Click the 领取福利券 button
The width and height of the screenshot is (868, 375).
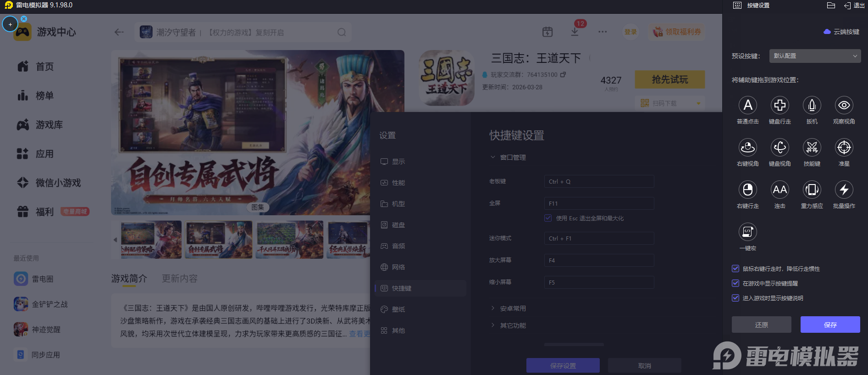pos(677,32)
